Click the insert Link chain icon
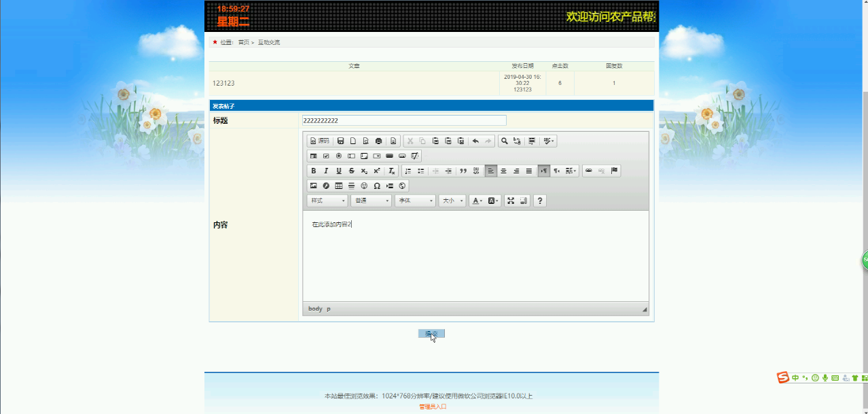The width and height of the screenshot is (868, 414). (589, 171)
